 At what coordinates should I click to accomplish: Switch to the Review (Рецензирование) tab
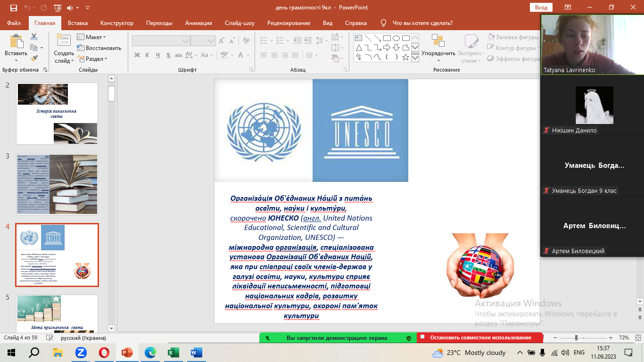click(x=289, y=23)
